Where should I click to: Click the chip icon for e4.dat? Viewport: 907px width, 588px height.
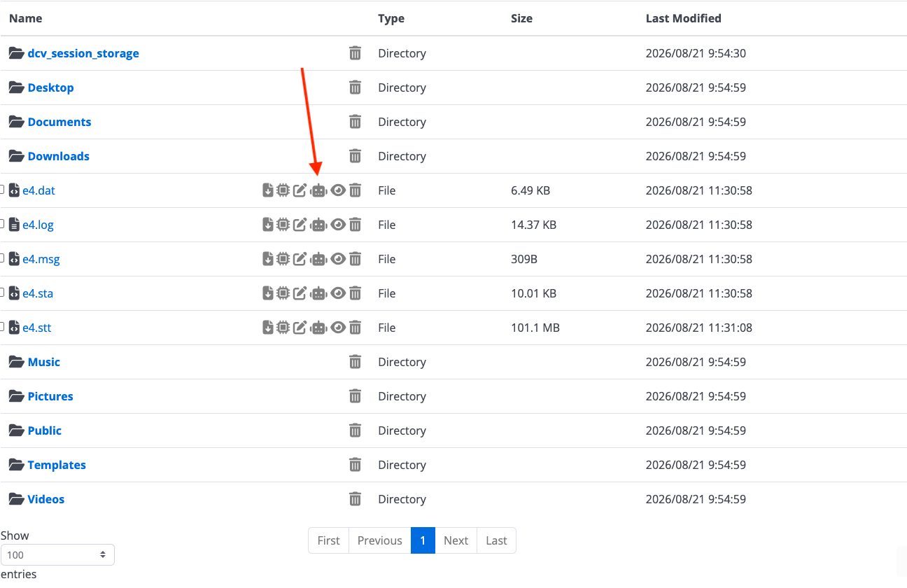[283, 190]
